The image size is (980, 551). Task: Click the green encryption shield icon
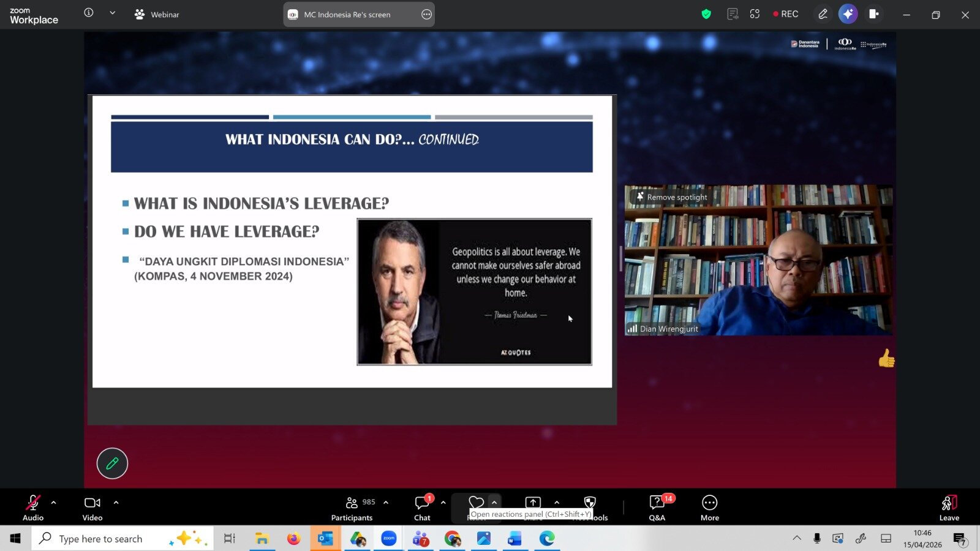[706, 14]
